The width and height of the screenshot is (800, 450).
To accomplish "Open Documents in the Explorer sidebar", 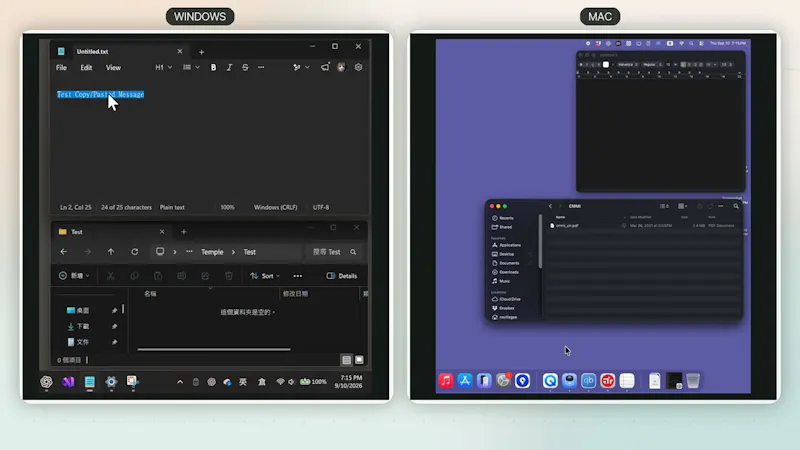I will point(78,342).
